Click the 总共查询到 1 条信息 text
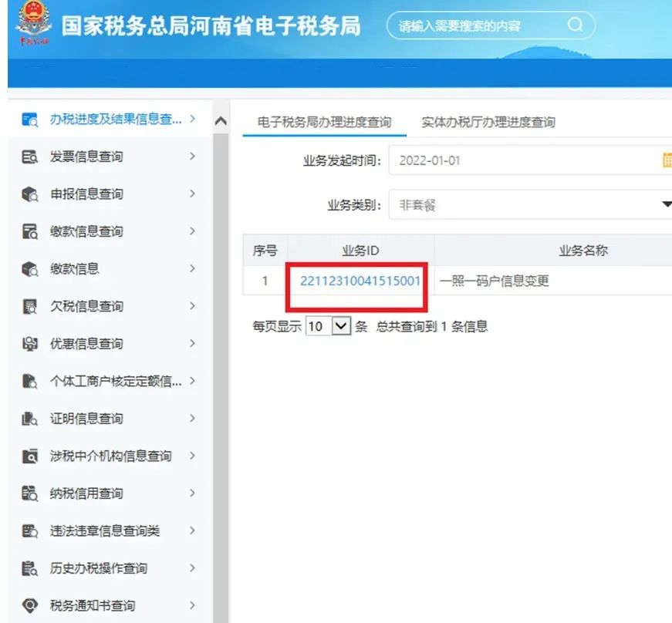The height and width of the screenshot is (623, 672). pos(432,327)
